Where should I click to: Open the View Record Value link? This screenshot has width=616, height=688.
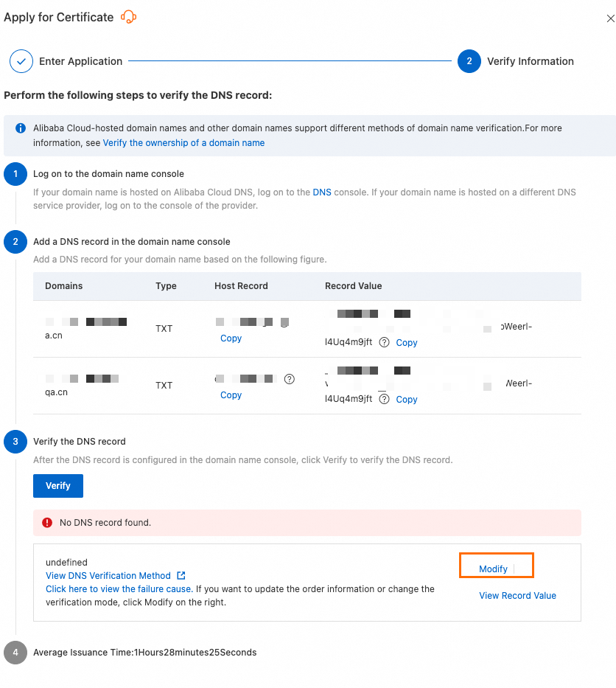pos(517,596)
